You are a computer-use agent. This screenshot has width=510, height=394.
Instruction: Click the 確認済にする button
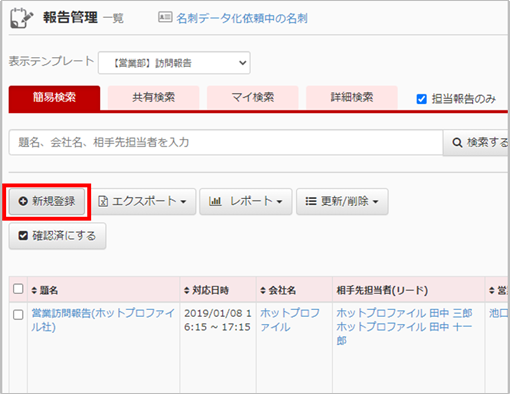[57, 236]
